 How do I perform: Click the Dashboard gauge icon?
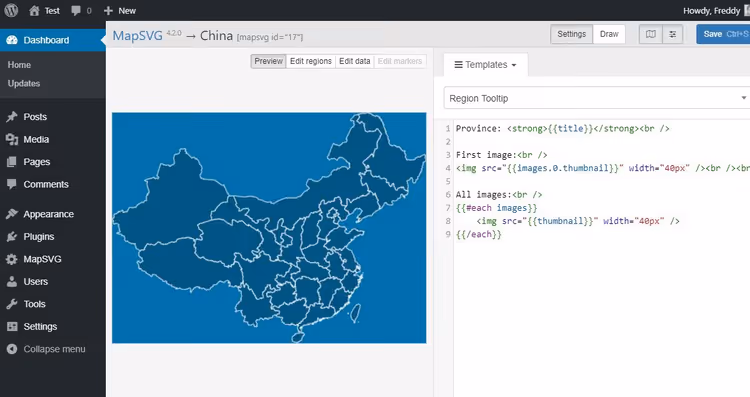(x=12, y=40)
